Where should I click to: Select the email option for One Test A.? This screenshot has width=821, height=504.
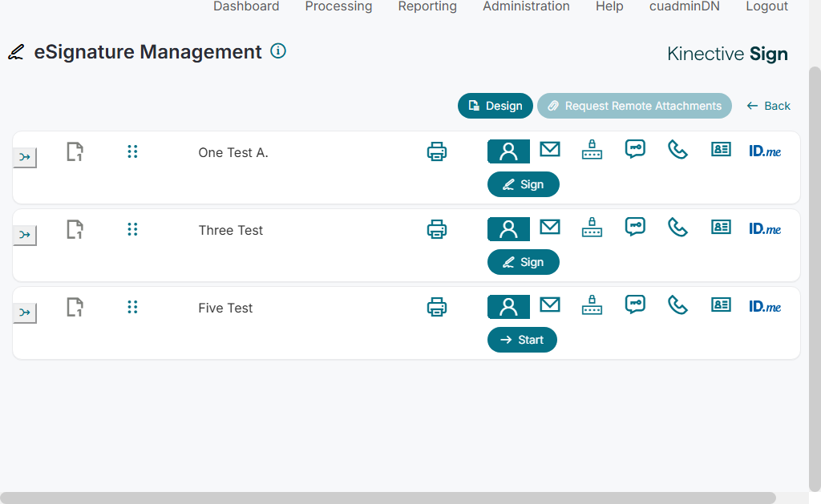pyautogui.click(x=550, y=149)
